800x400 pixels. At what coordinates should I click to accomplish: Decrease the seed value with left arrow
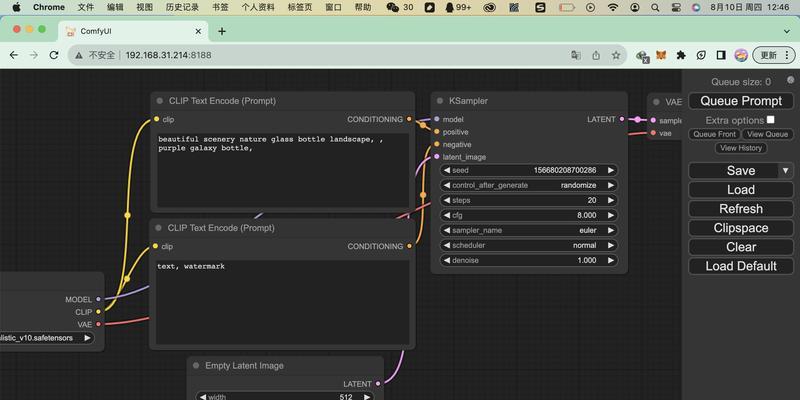coord(447,170)
